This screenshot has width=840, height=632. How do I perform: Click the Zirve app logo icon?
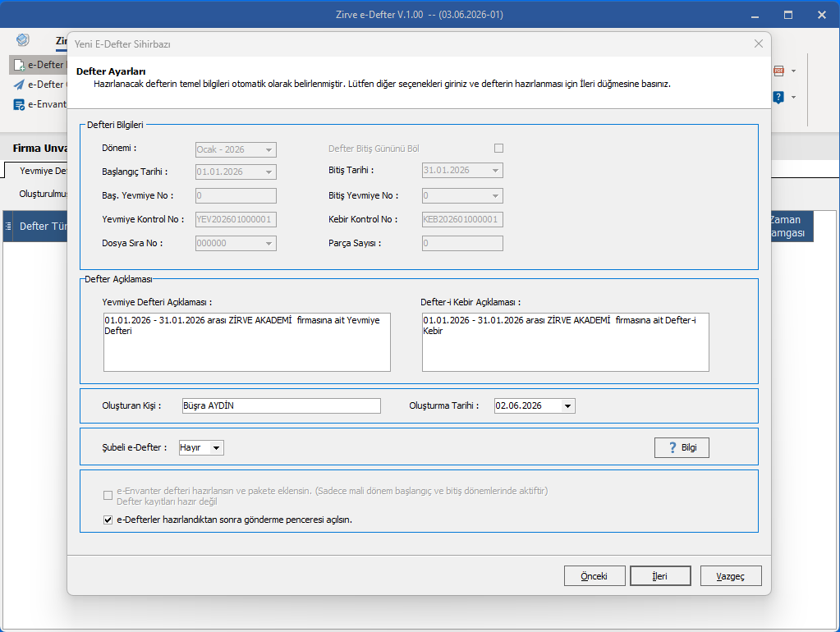[x=22, y=39]
